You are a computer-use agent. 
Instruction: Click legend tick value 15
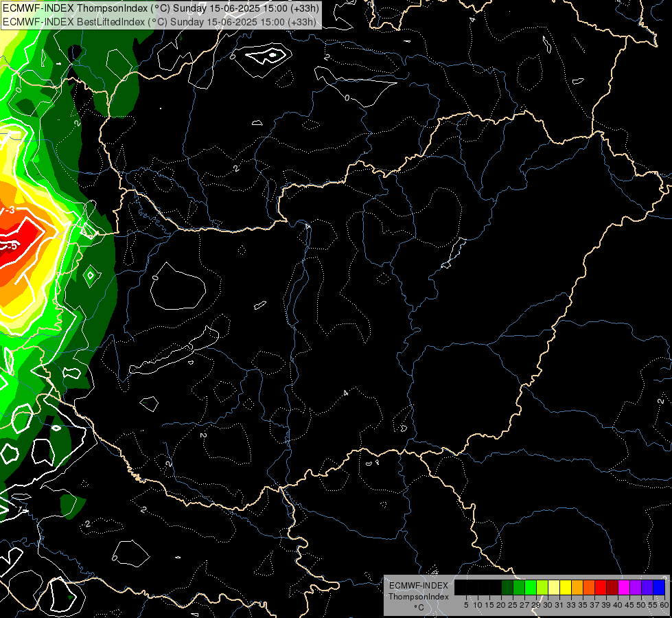click(x=489, y=605)
